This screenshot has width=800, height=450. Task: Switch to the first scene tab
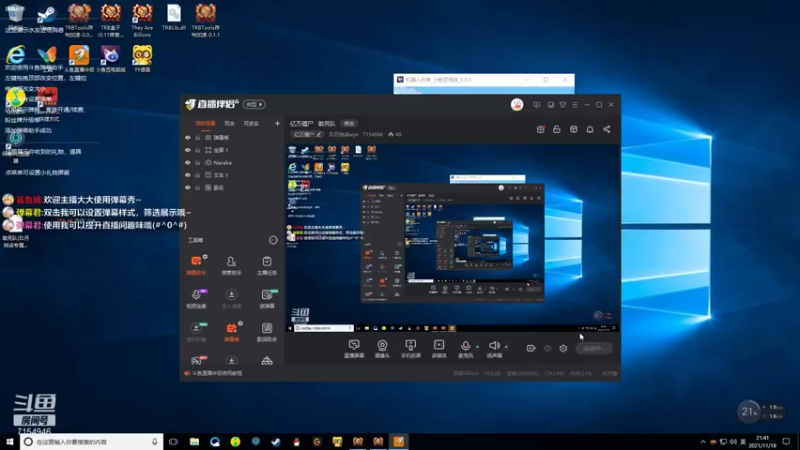205,123
